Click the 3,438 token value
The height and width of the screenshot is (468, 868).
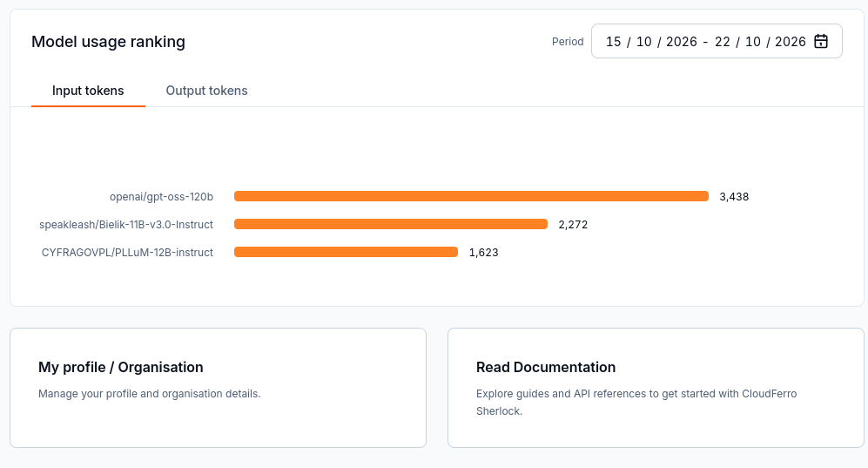pos(734,197)
